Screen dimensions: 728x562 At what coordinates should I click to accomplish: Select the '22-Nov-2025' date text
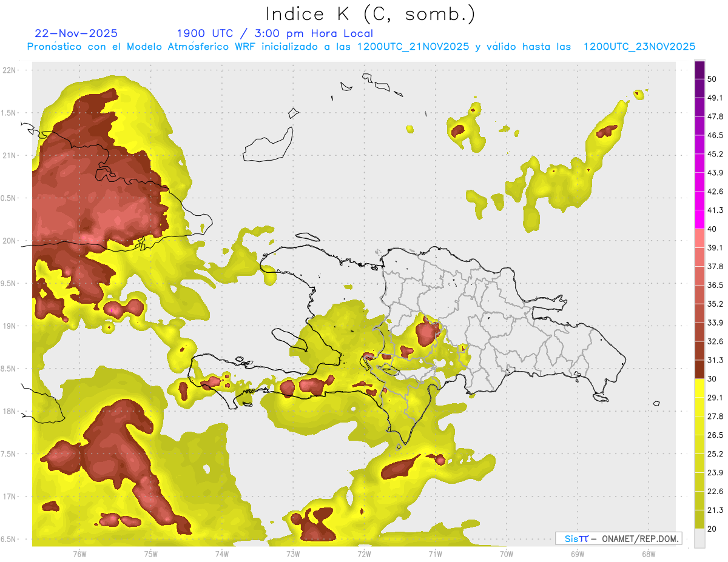(x=76, y=33)
